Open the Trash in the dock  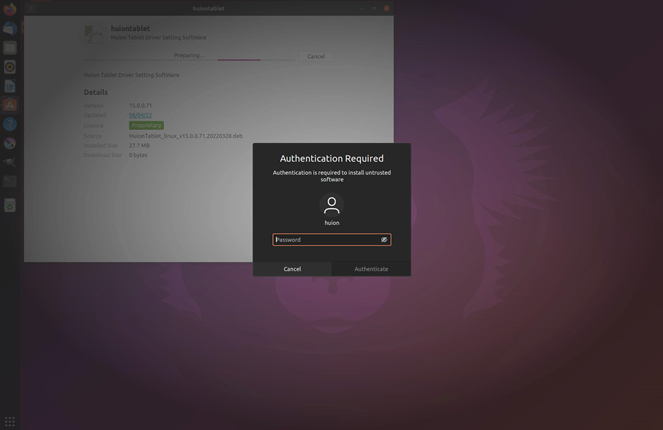point(10,205)
